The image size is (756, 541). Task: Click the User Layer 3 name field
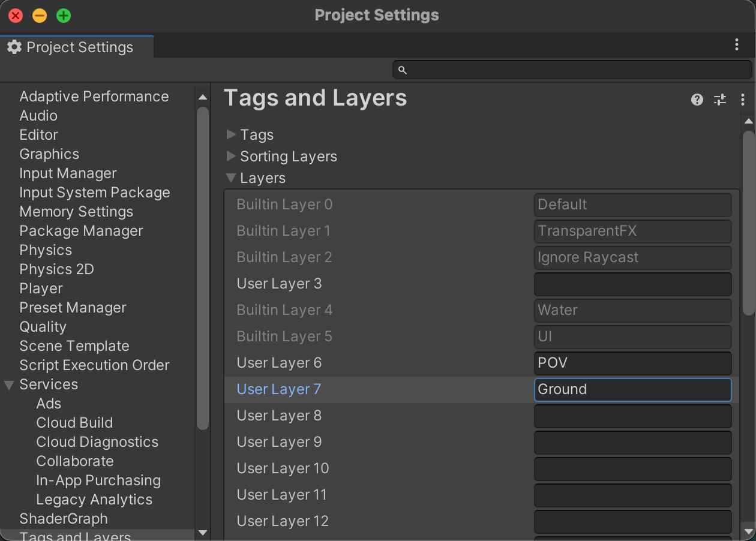pyautogui.click(x=632, y=284)
